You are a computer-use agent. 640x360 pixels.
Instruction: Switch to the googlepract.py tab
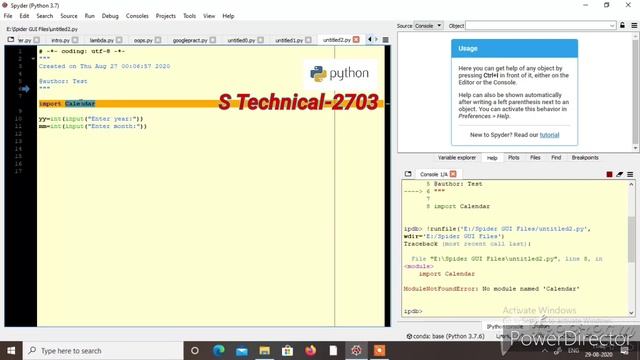click(190, 40)
